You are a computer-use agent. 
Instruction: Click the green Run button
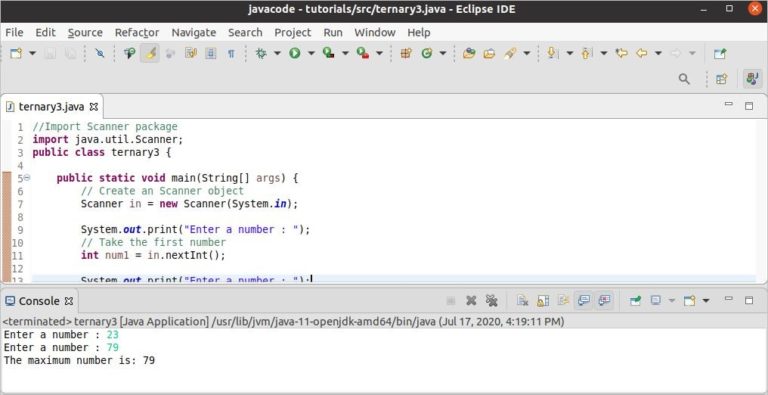295,53
